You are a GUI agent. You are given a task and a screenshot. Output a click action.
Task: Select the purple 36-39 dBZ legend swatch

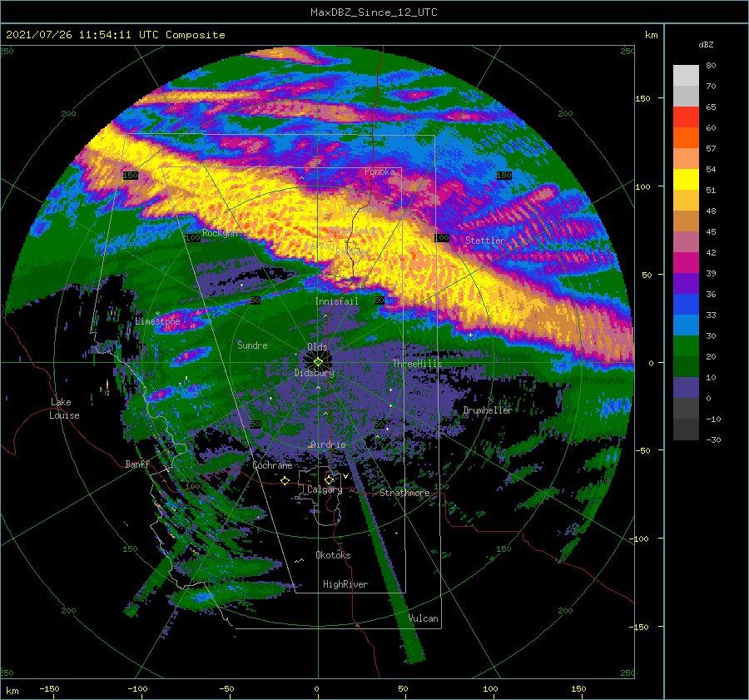click(x=686, y=283)
